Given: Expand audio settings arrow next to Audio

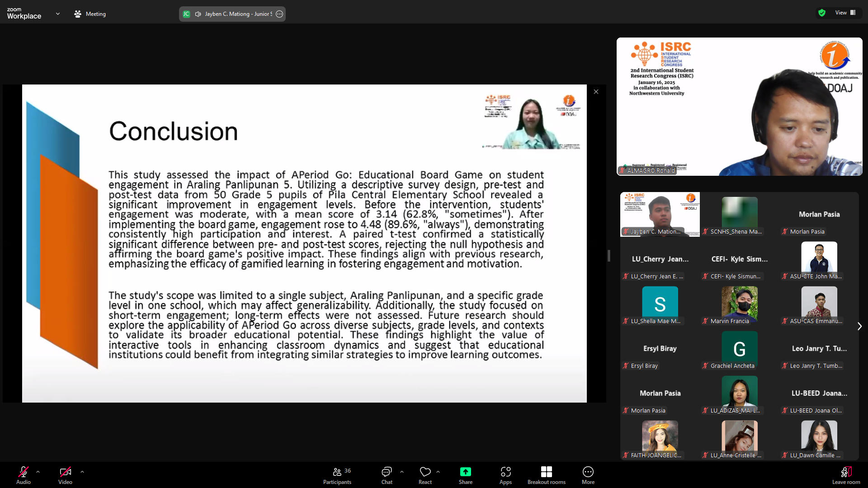Looking at the screenshot, I should (x=38, y=472).
